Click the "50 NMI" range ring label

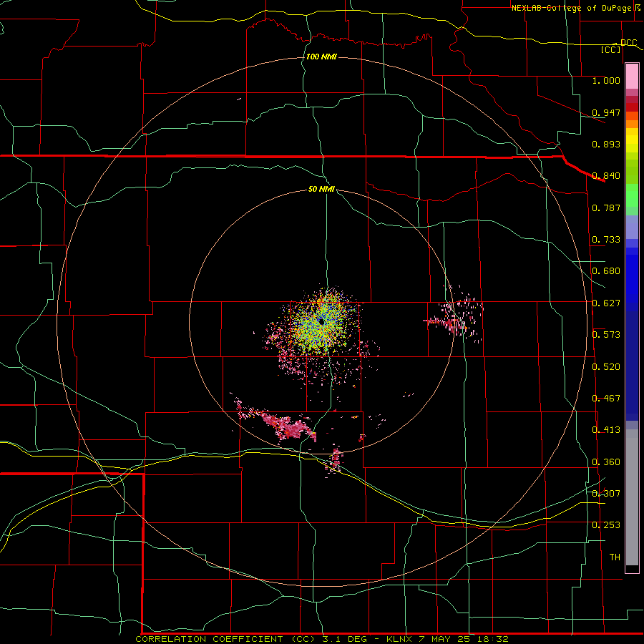[321, 189]
